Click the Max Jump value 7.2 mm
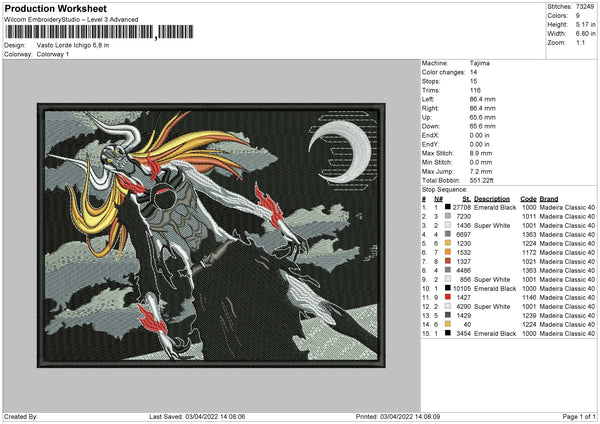 (x=481, y=171)
